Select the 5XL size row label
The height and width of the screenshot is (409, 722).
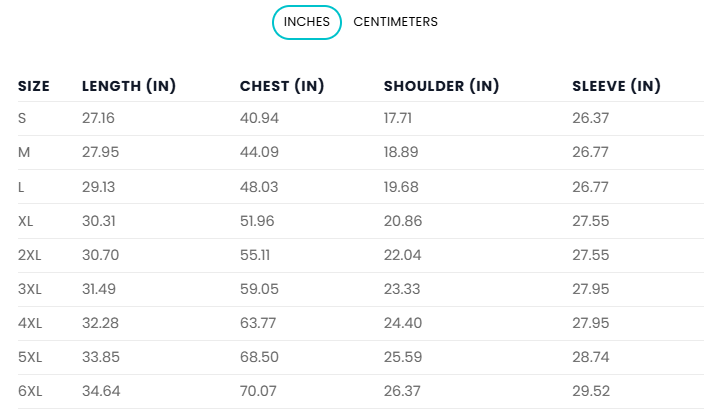pyautogui.click(x=30, y=357)
